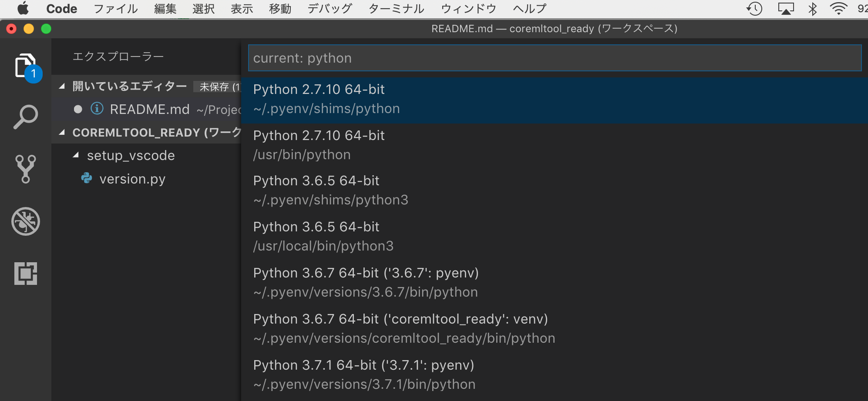Click the Python file icon beside version.py
868x401 pixels.
[x=87, y=178]
